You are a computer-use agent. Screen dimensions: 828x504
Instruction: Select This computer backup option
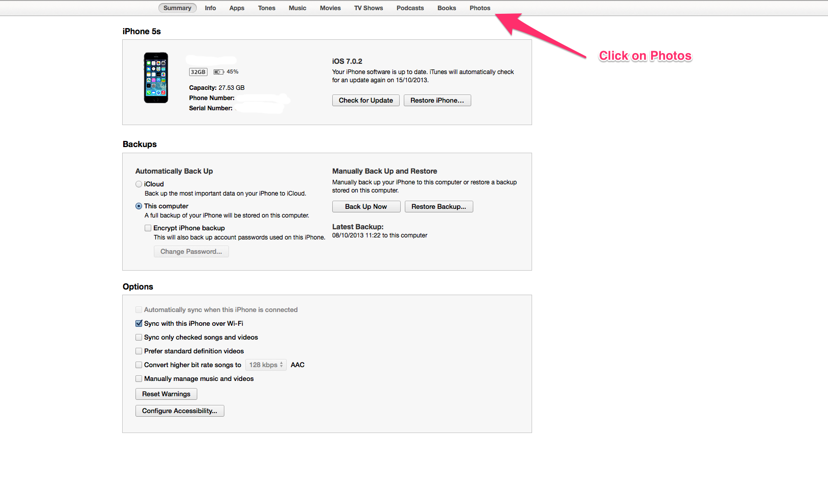click(x=139, y=206)
